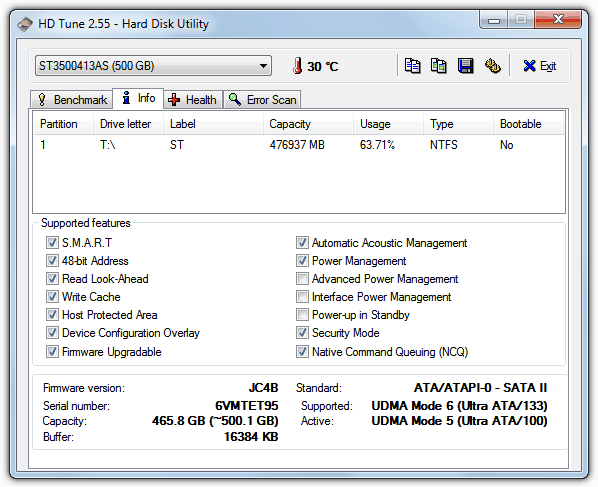
Task: Click the Type column header
Action: [458, 124]
